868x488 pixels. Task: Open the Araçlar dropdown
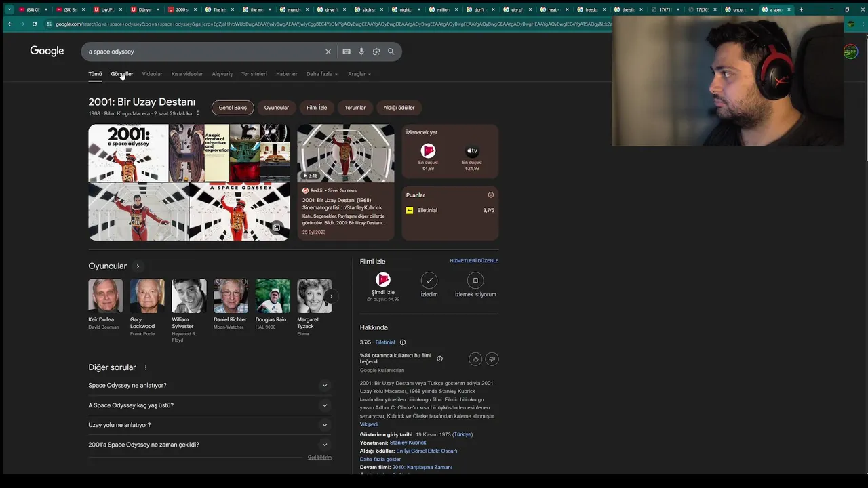tap(359, 74)
